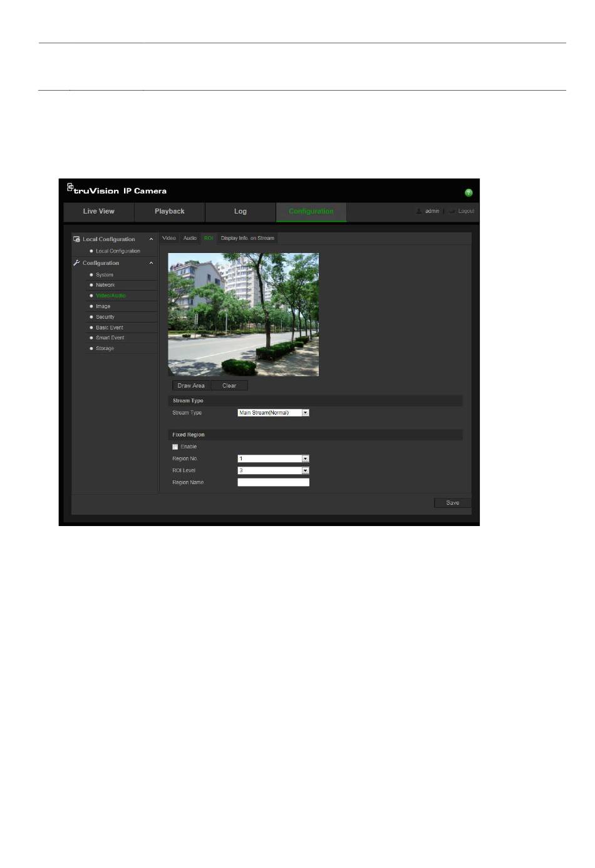The image size is (595, 868).
Task: Open Network settings in sidebar
Action: tap(105, 285)
